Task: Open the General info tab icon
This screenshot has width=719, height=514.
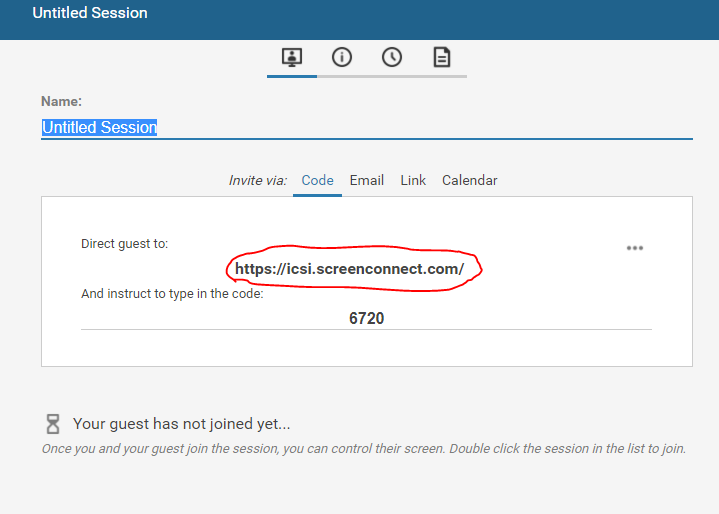Action: coord(342,57)
